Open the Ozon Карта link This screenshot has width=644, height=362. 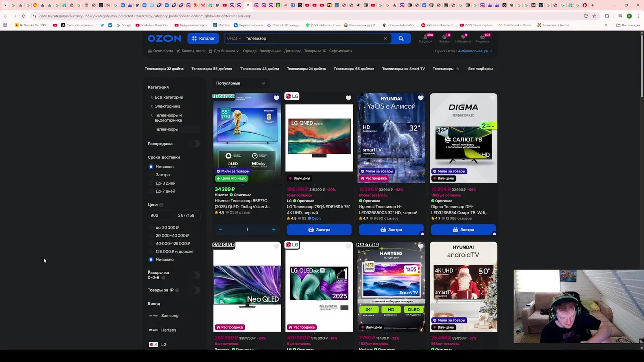[160, 51]
